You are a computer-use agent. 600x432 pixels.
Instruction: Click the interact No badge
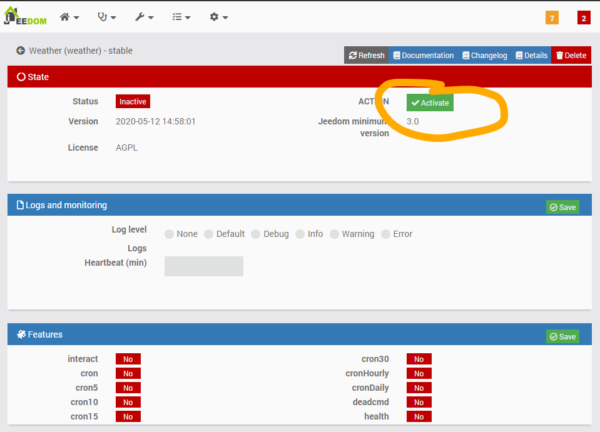point(128,359)
